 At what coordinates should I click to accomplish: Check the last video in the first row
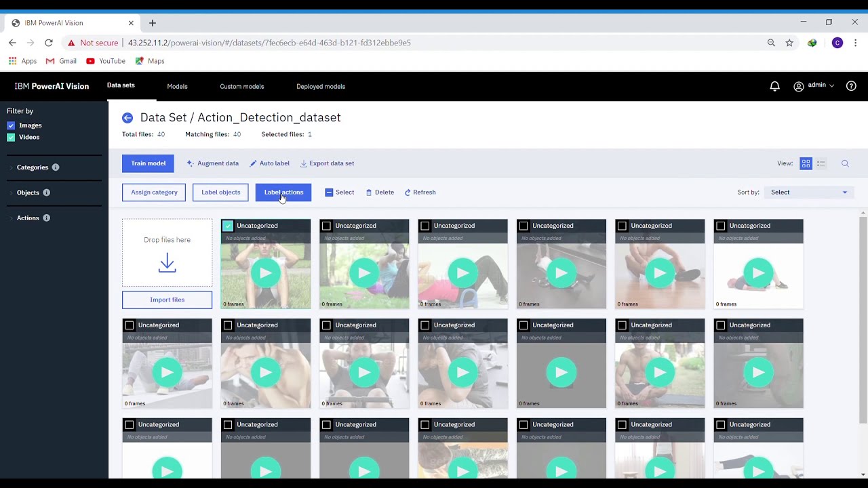click(x=720, y=226)
